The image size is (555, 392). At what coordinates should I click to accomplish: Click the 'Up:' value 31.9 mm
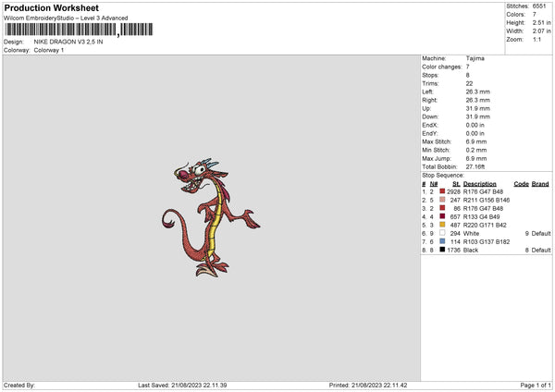coord(478,108)
